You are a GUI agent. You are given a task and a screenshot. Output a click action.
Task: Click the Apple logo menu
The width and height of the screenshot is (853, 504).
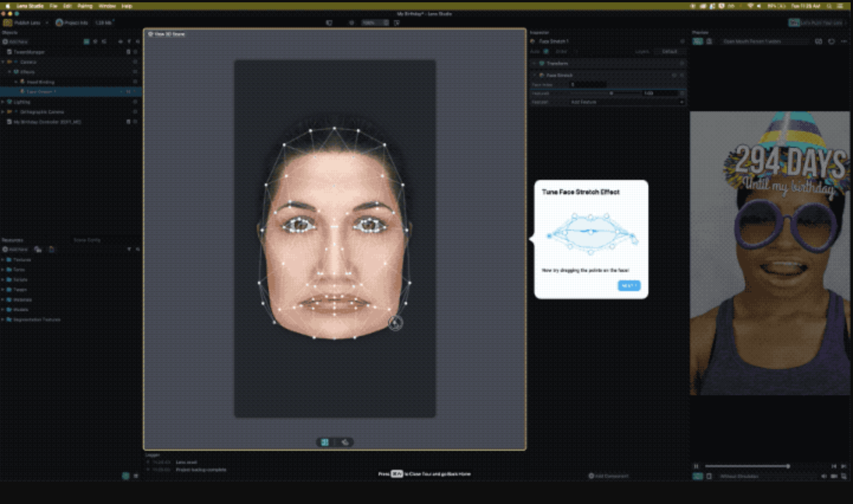(8, 6)
